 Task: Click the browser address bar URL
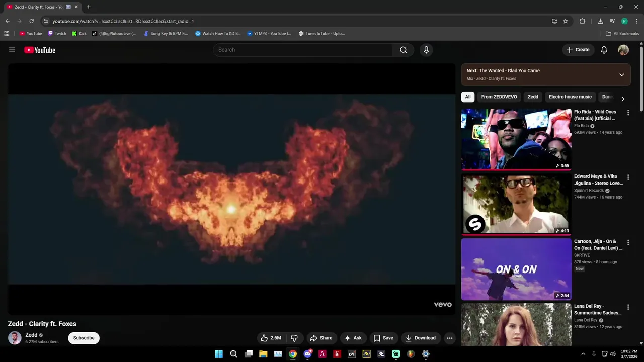pos(123,21)
